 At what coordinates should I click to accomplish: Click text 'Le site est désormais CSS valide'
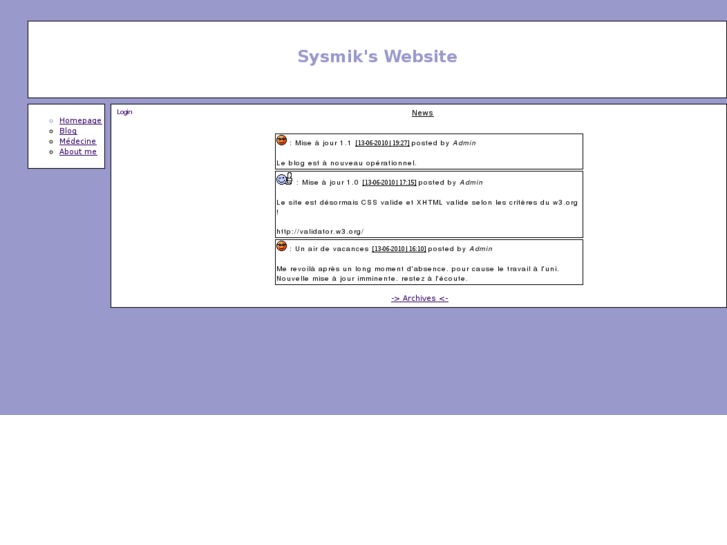point(339,202)
